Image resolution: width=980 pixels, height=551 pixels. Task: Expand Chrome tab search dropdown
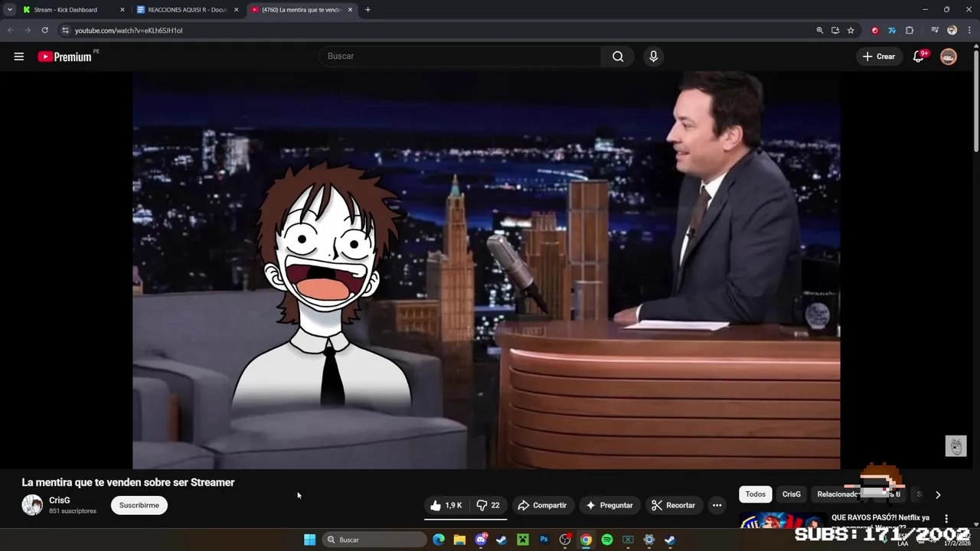pos(10,10)
